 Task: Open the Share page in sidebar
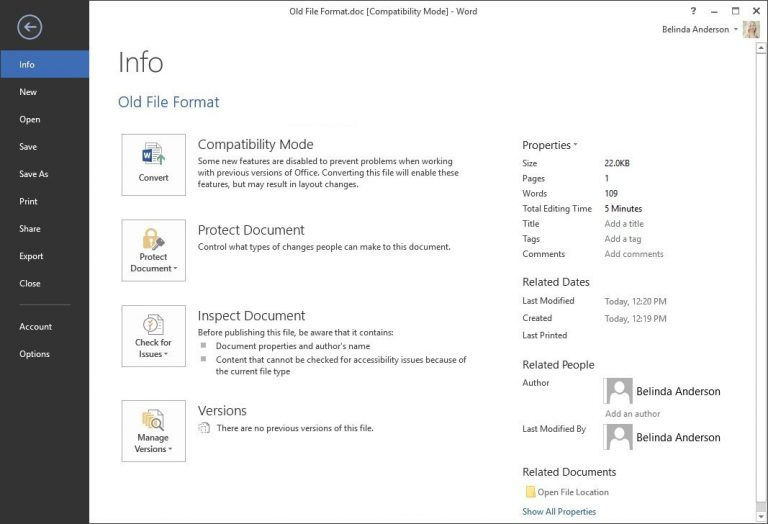[x=45, y=229]
